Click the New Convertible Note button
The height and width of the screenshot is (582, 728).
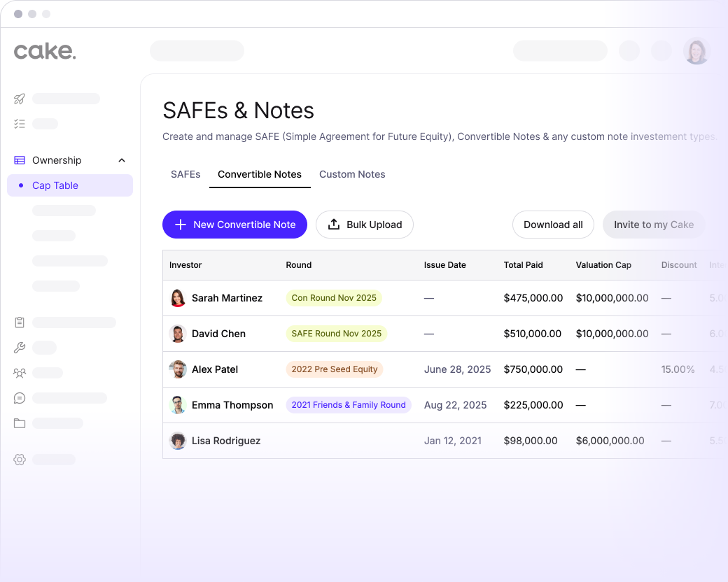pos(234,225)
